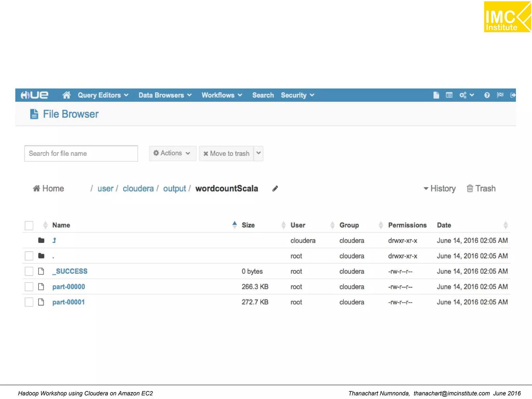Screen dimensions: 532x399
Task: Click the file icon beside _SUCCESS
Action: tap(41, 271)
